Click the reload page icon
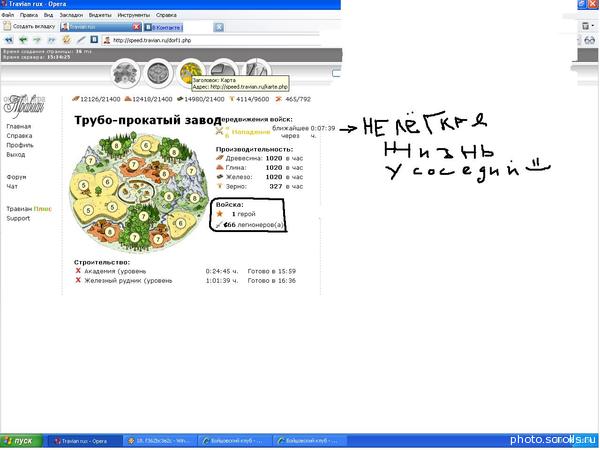 (x=67, y=40)
